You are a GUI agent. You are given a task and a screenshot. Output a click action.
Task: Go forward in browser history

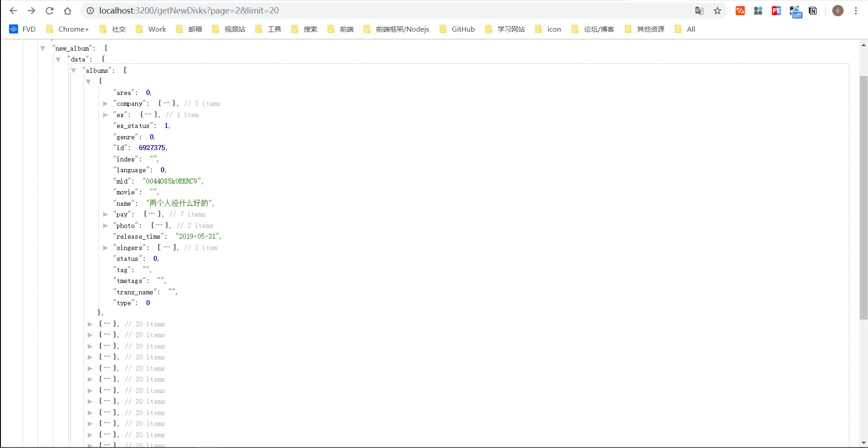[x=31, y=11]
